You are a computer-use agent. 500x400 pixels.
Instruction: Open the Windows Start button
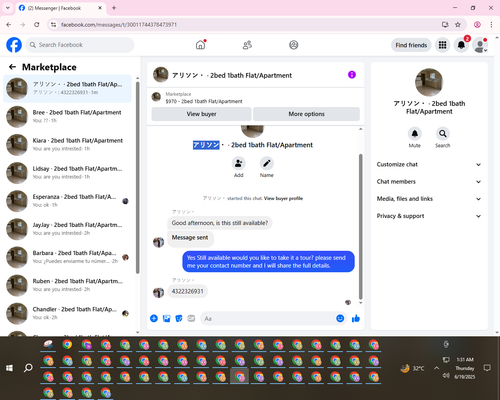(9, 368)
